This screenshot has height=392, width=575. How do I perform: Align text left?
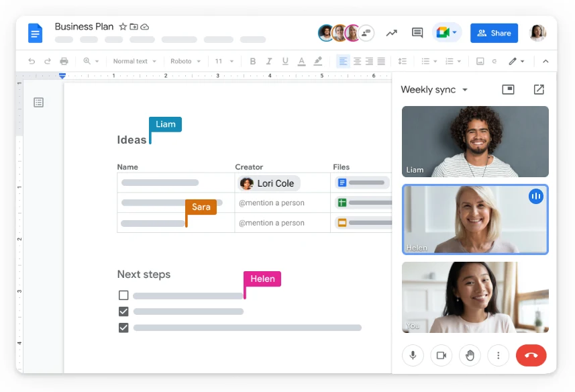coord(344,61)
